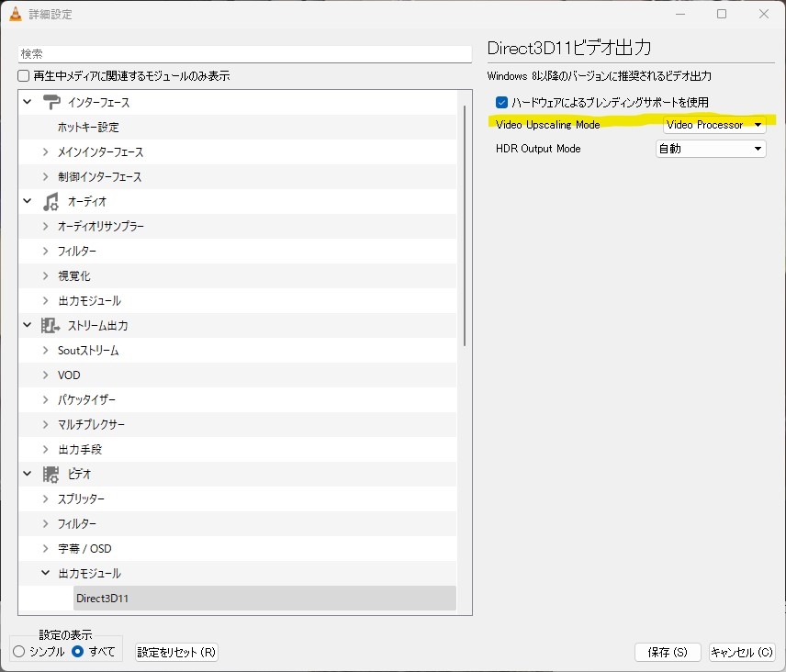Image resolution: width=786 pixels, height=672 pixels.
Task: Enable 再生中メディアに関連するモジュールのみ表示 checkbox
Action: coord(24,75)
